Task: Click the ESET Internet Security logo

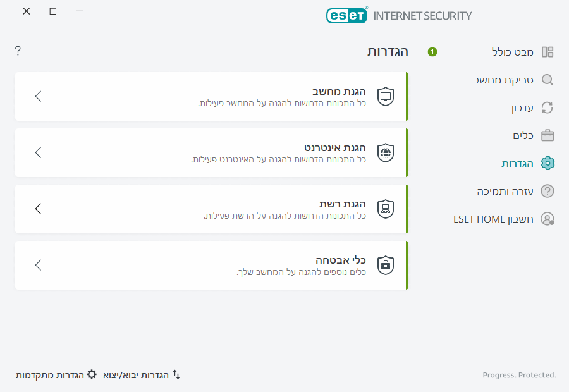Action: (x=399, y=15)
